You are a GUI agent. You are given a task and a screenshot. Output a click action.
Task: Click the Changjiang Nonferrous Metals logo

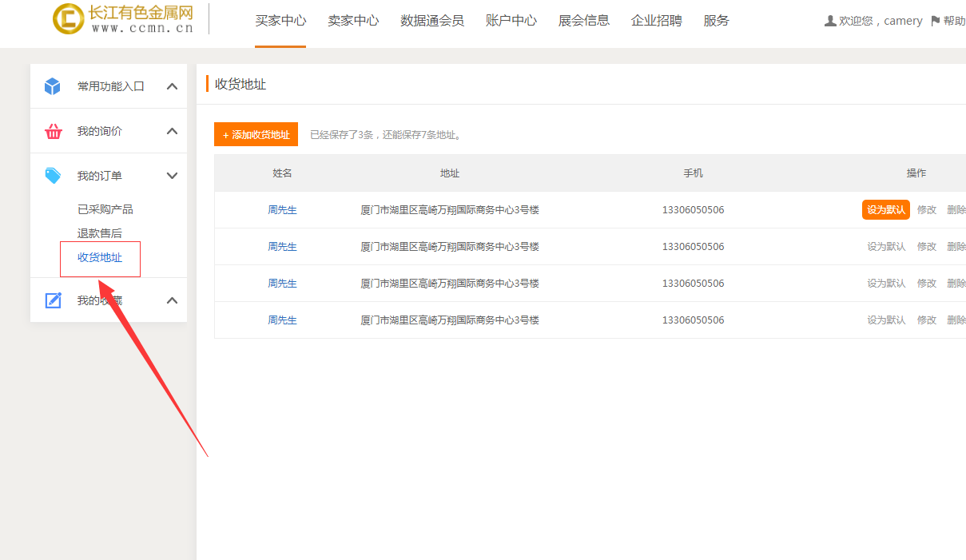[124, 19]
